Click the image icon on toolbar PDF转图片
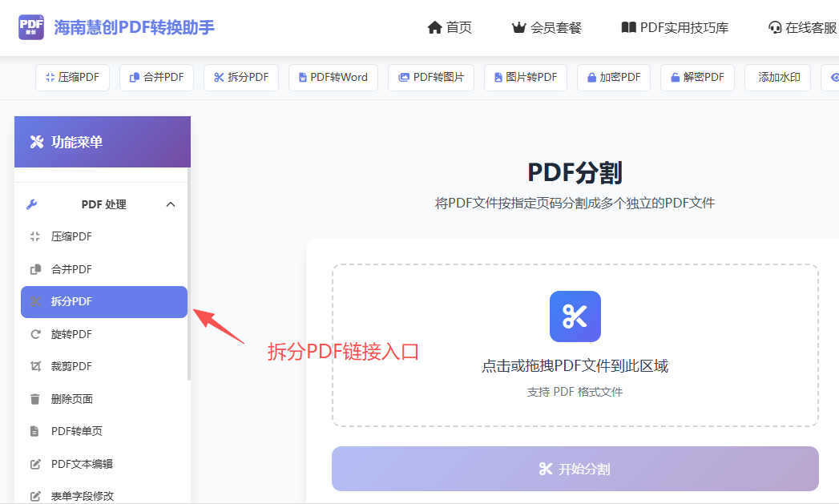The width and height of the screenshot is (839, 504). pyautogui.click(x=404, y=78)
